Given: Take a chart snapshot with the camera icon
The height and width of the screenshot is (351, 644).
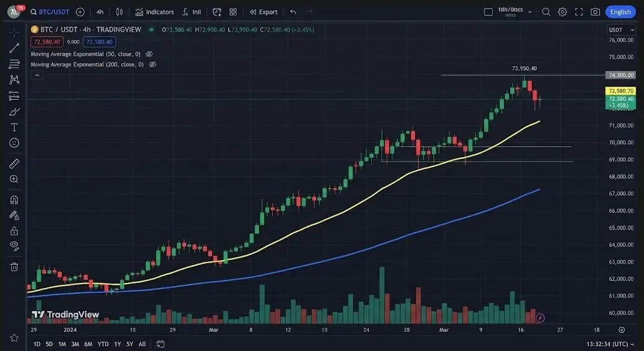Looking at the screenshot, I should click(x=595, y=12).
